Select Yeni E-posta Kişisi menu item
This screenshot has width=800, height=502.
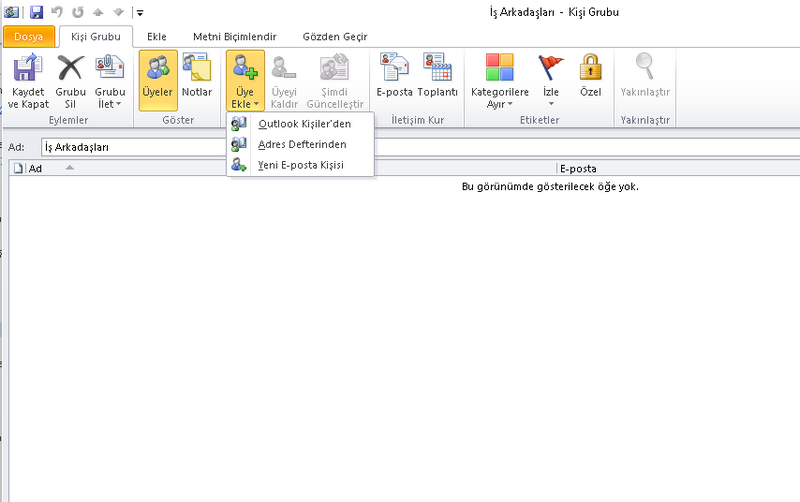(300, 165)
